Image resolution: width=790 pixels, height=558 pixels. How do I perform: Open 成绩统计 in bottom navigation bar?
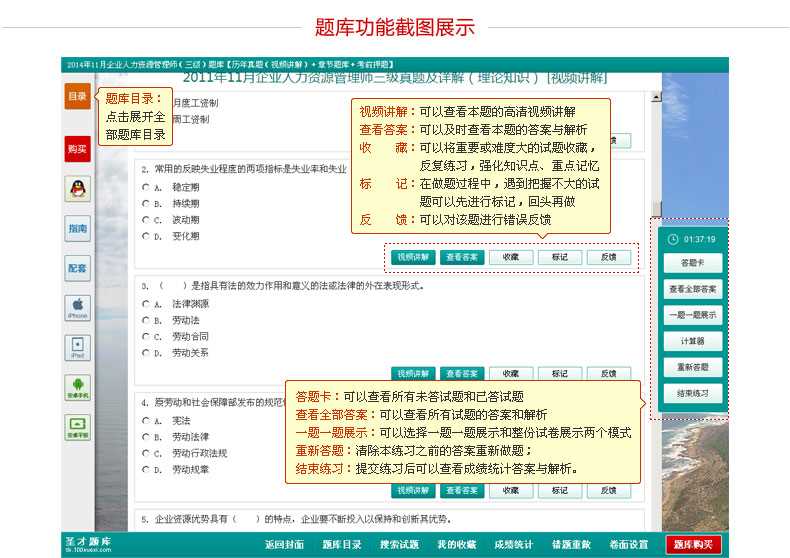pos(514,545)
